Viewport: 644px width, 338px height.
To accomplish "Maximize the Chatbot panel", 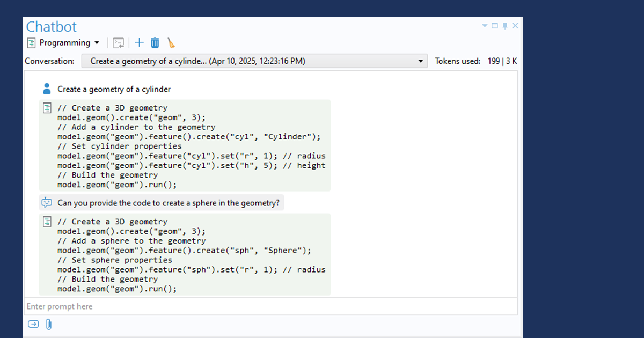I will (x=495, y=26).
